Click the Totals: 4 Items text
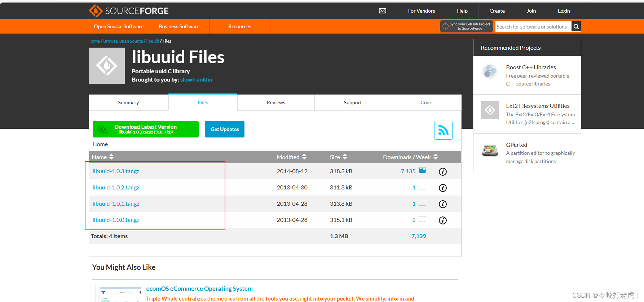 [x=109, y=236]
